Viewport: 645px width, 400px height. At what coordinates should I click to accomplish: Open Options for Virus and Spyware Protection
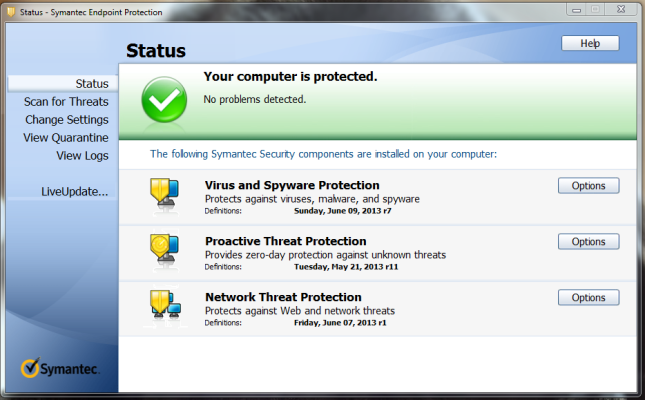pyautogui.click(x=589, y=186)
